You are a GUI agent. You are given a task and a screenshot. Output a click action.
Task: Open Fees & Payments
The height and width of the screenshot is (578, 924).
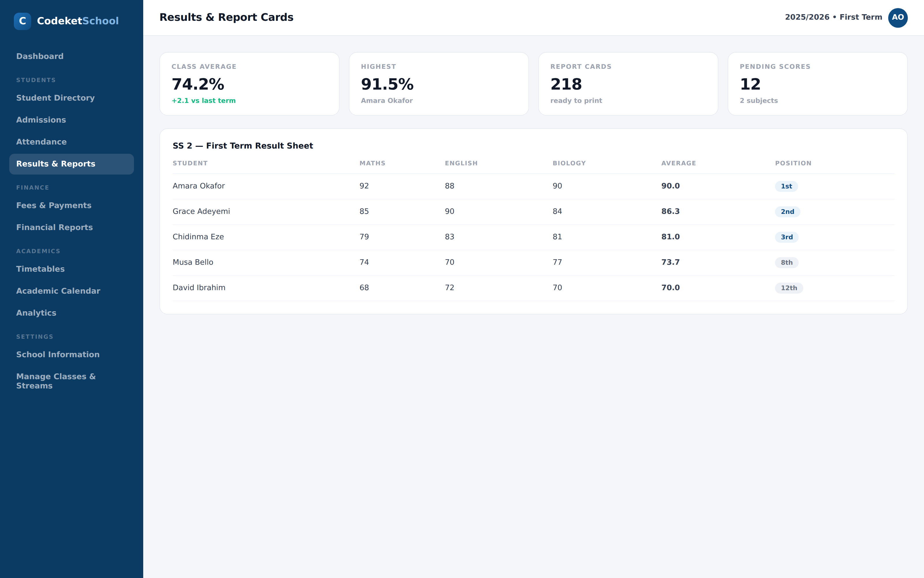coord(71,206)
